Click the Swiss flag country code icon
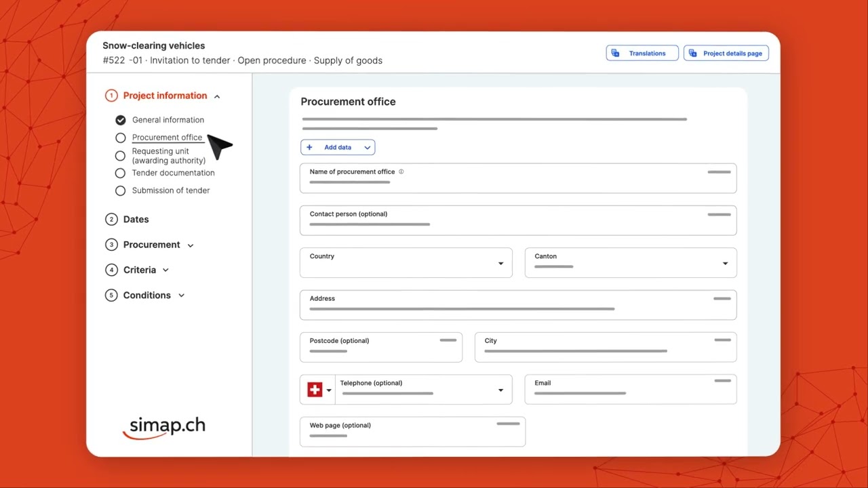The width and height of the screenshot is (868, 488). click(314, 390)
